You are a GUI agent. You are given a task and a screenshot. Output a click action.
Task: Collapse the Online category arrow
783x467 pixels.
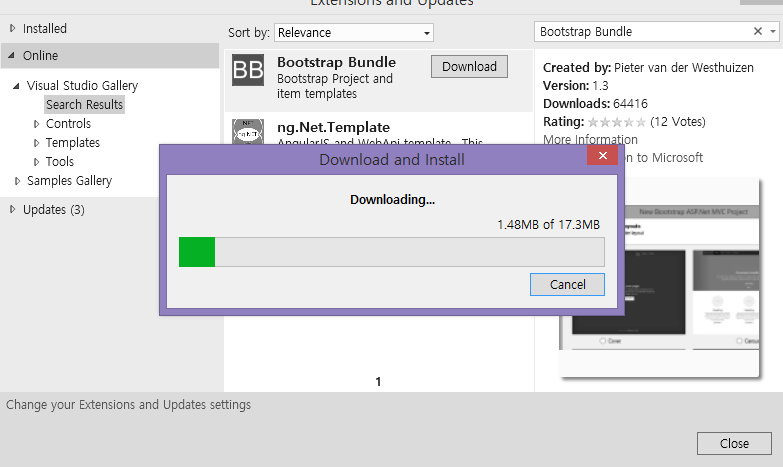11,55
